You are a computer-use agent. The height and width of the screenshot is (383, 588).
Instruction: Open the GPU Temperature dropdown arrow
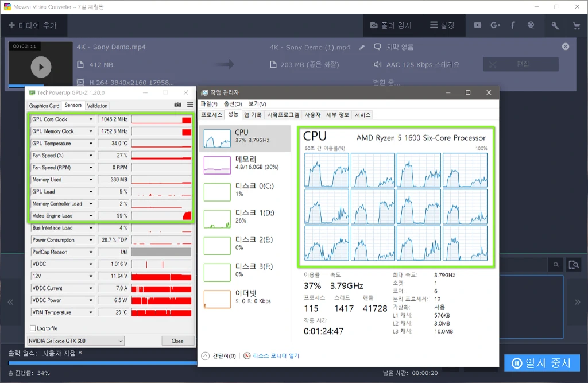[x=91, y=144]
